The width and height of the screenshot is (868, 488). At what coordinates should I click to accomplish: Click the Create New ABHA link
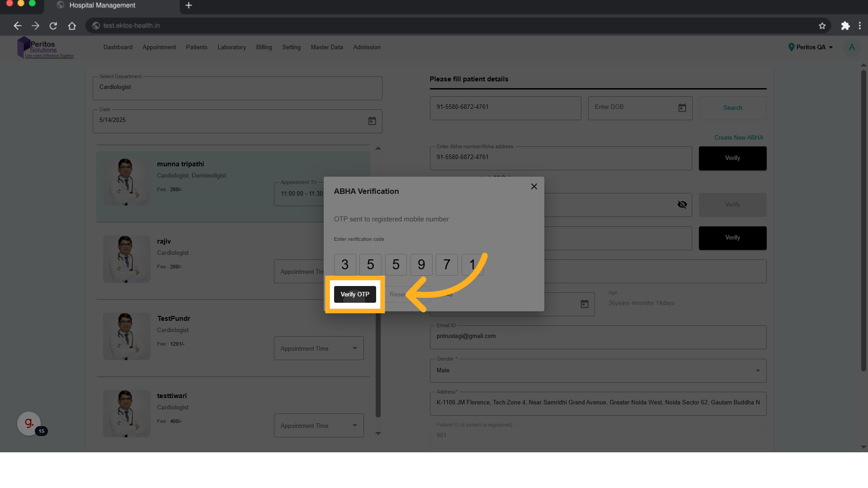point(738,137)
